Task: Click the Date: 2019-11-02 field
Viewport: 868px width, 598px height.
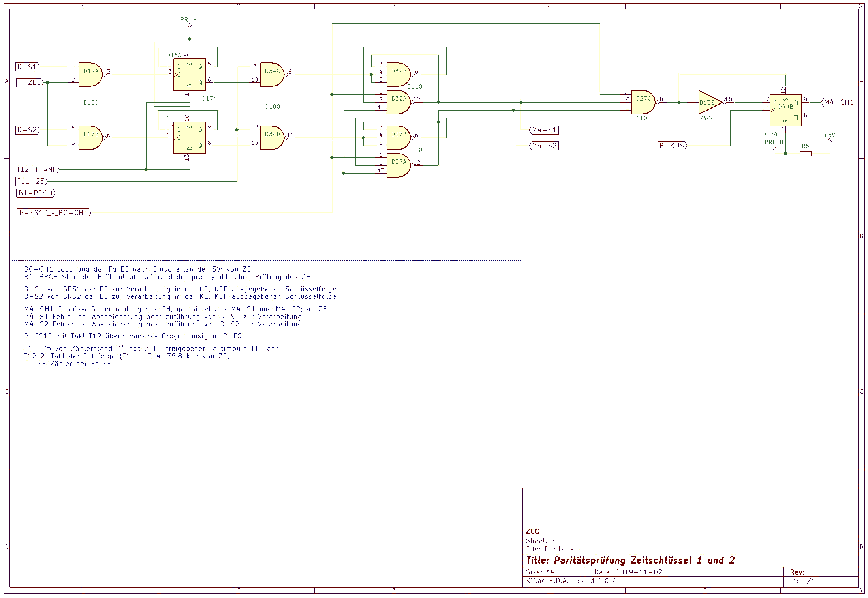Action: click(628, 572)
